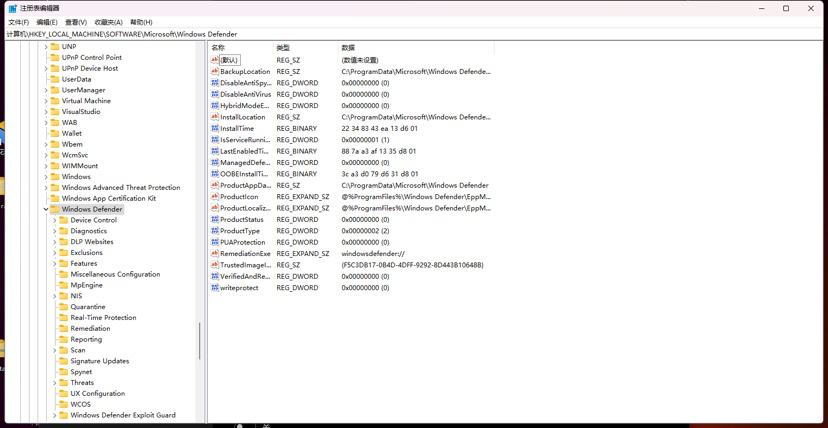The height and width of the screenshot is (428, 828).
Task: Click the OOBEInstallTime binary icon
Action: point(214,174)
